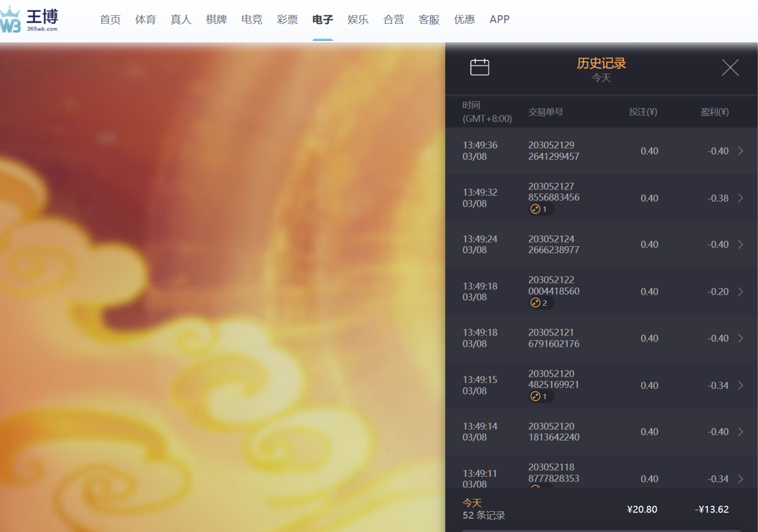
Task: Open the 优惠 promotions page
Action: coord(465,19)
